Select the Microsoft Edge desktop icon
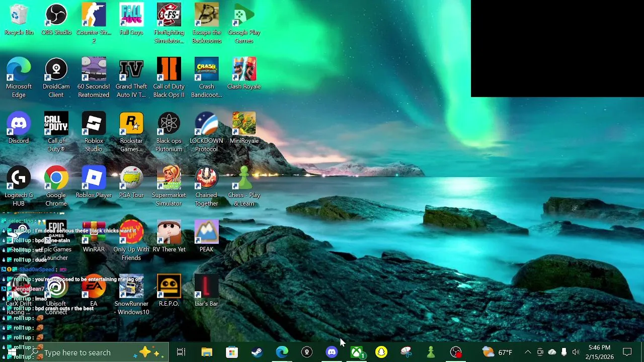The image size is (644, 362). tap(19, 78)
